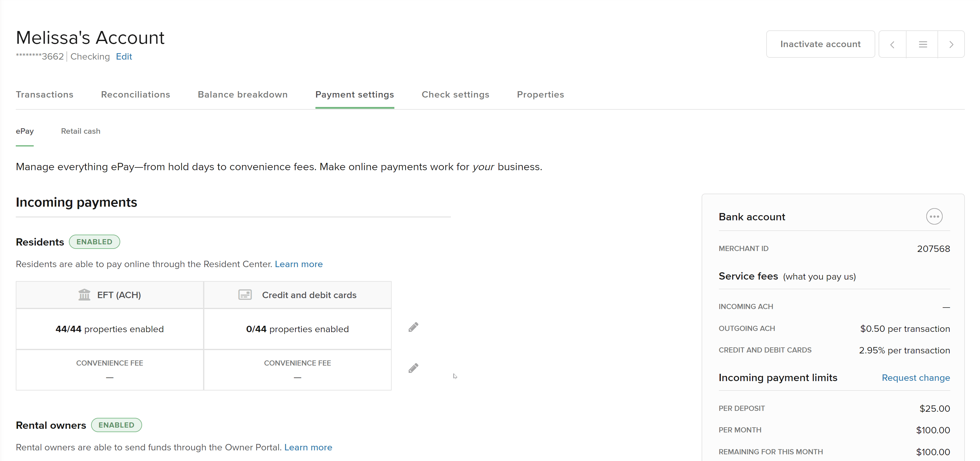Click the 44/44 properties enabled cell
980x461 pixels.
click(110, 329)
